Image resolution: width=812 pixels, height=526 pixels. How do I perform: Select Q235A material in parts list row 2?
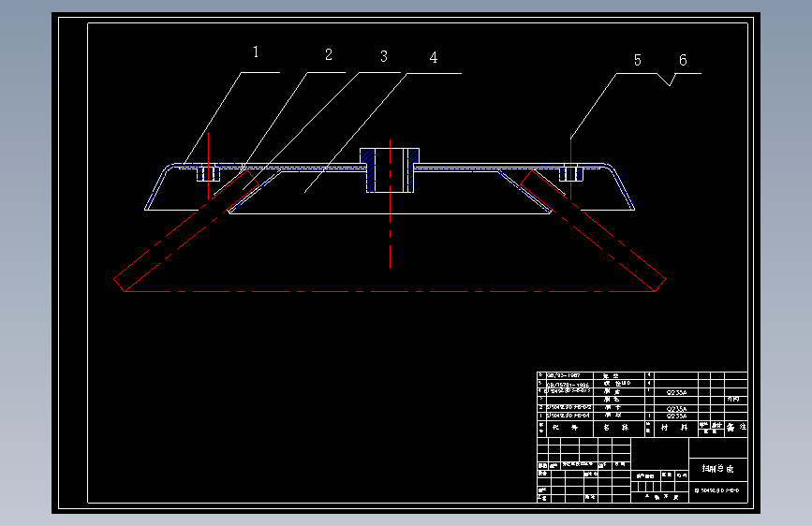tap(676, 409)
